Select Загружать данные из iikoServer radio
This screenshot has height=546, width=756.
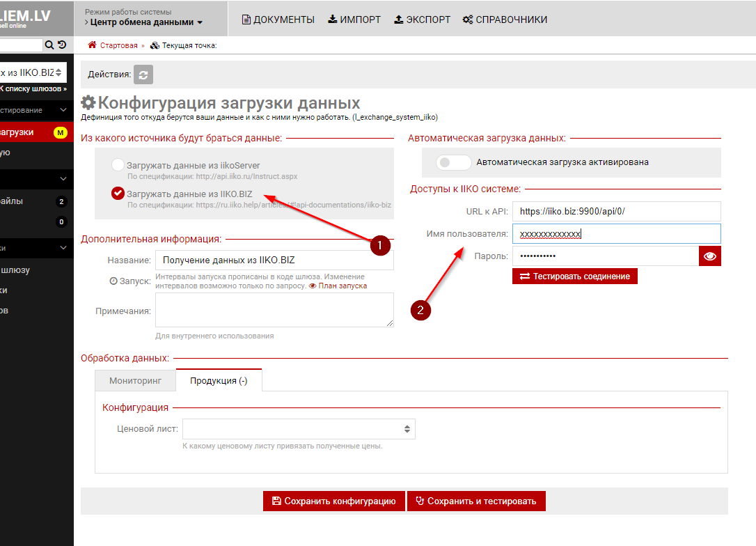(x=118, y=166)
